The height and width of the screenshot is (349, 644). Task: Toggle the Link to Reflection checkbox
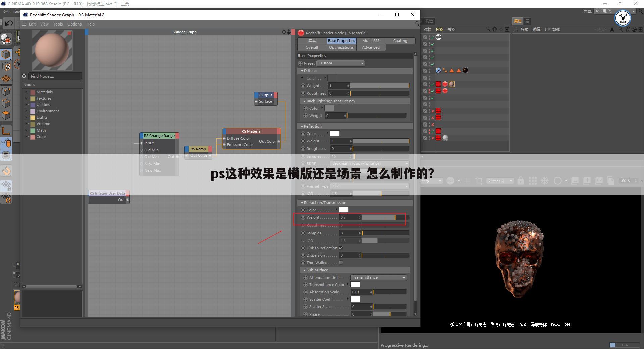click(341, 248)
